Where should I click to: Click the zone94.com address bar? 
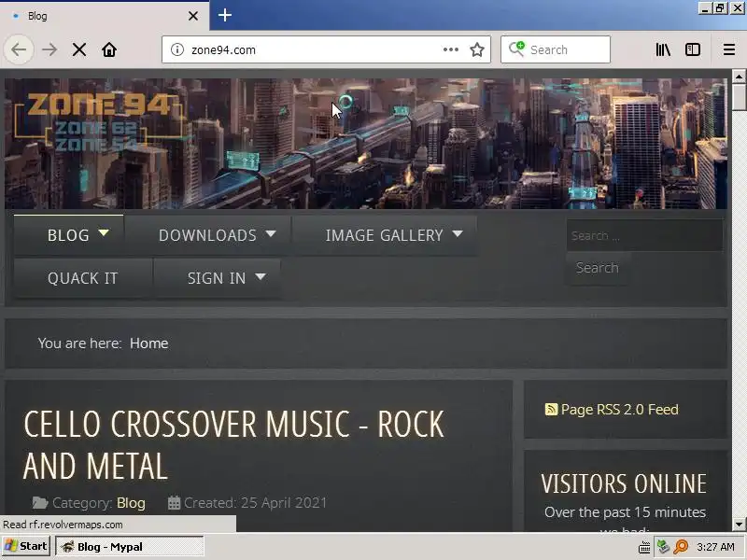326,49
